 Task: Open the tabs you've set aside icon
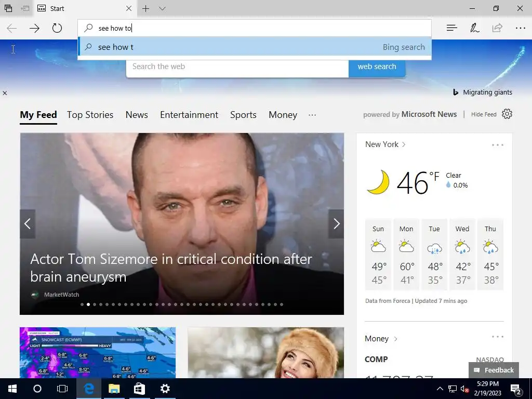[x=8, y=8]
